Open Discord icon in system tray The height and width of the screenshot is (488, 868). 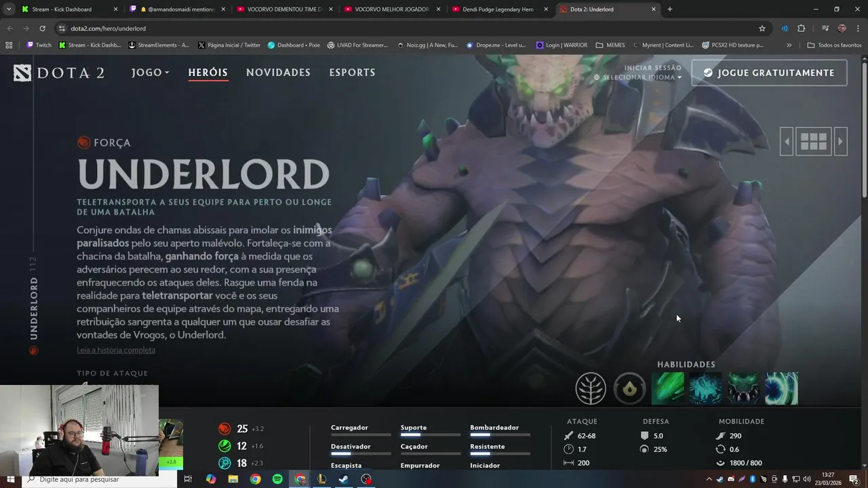pyautogui.click(x=730, y=480)
